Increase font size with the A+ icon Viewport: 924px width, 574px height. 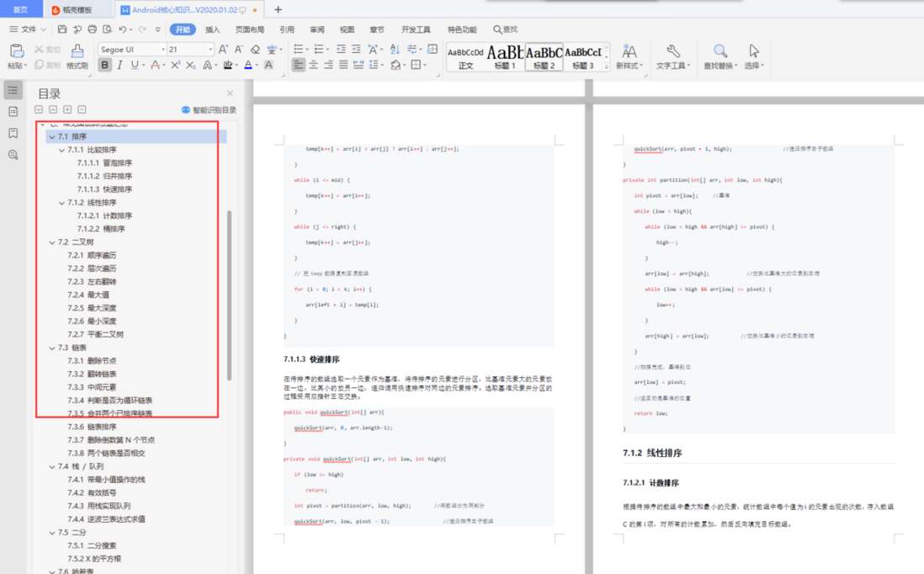coord(223,50)
